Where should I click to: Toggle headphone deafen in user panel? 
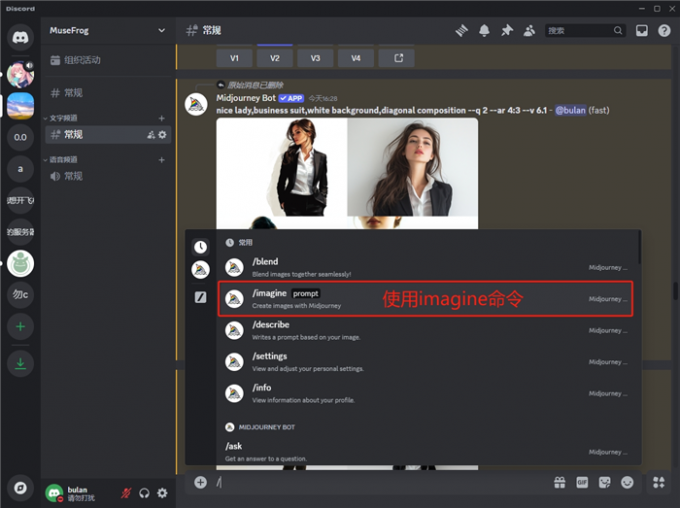pos(144,493)
